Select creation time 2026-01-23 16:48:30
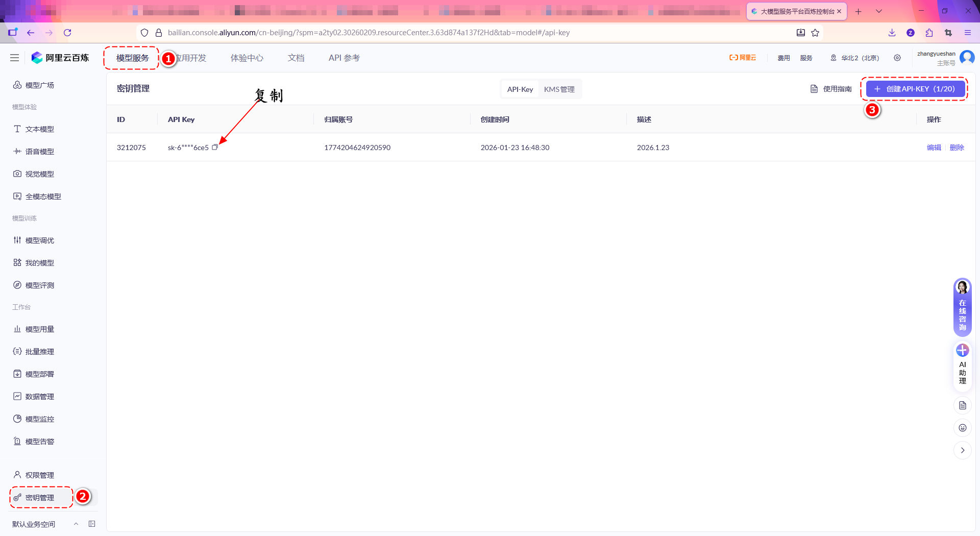Viewport: 980px width, 536px height. (x=515, y=148)
